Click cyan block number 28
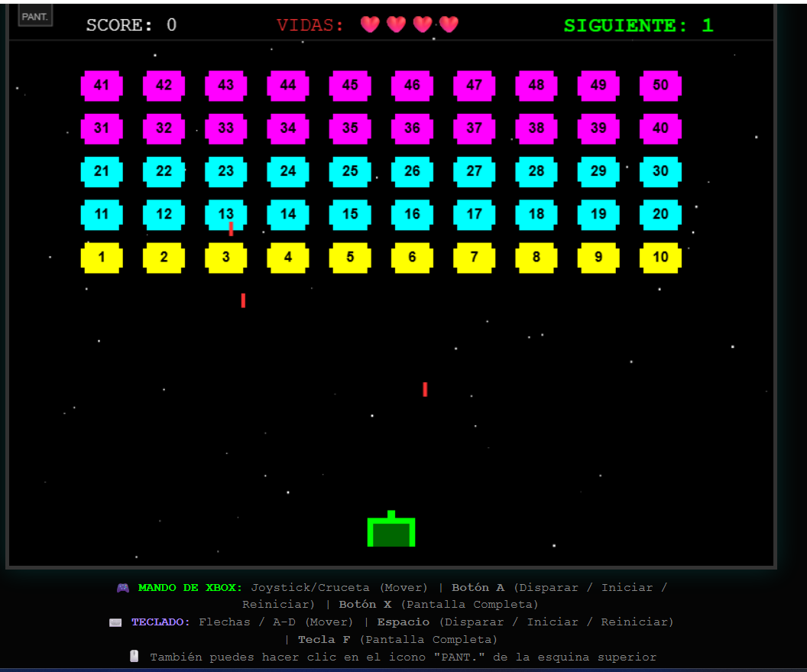 [536, 171]
